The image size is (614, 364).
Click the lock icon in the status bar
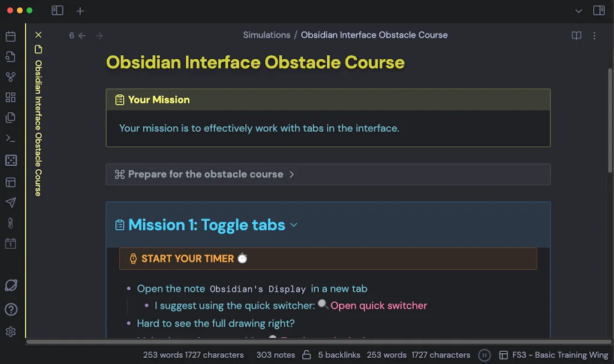pyautogui.click(x=306, y=355)
